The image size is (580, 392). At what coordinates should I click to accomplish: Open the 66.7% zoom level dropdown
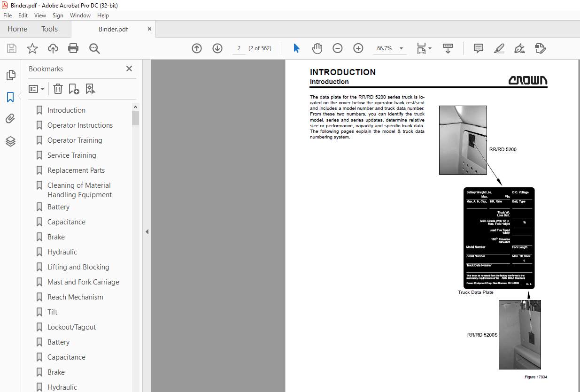point(401,48)
